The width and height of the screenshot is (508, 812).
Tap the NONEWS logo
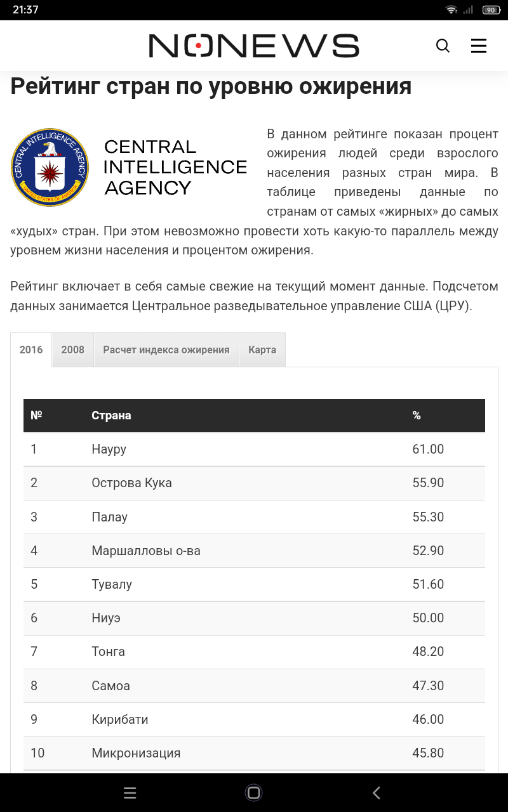click(x=254, y=46)
